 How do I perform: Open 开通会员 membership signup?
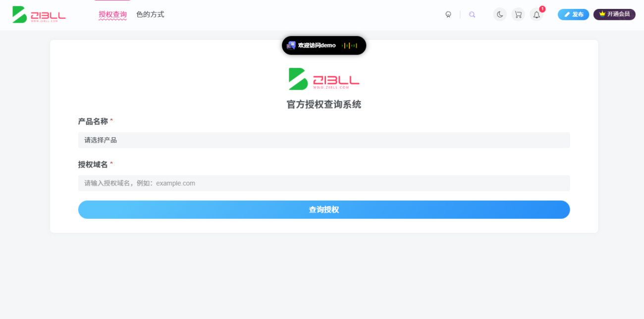614,14
